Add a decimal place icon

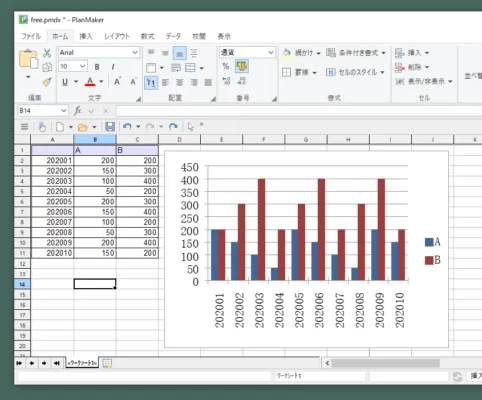tap(226, 81)
